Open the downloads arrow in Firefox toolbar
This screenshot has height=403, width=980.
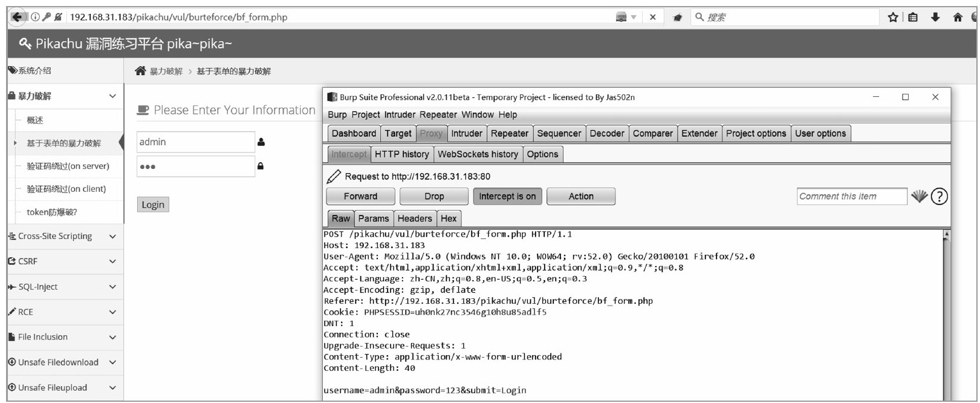tap(935, 17)
